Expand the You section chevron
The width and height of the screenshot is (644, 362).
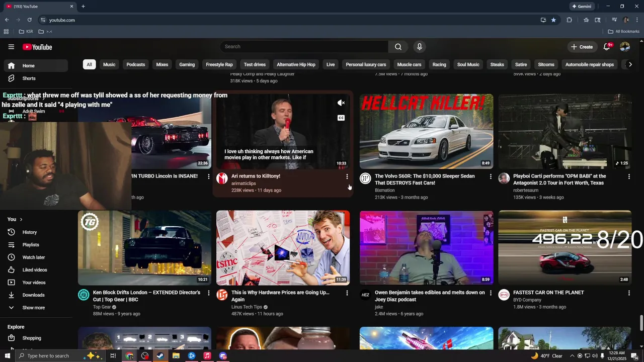tap(21, 219)
